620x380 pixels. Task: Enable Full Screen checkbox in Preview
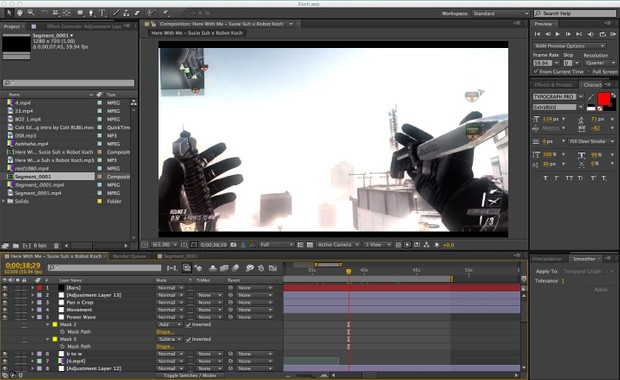click(x=588, y=72)
